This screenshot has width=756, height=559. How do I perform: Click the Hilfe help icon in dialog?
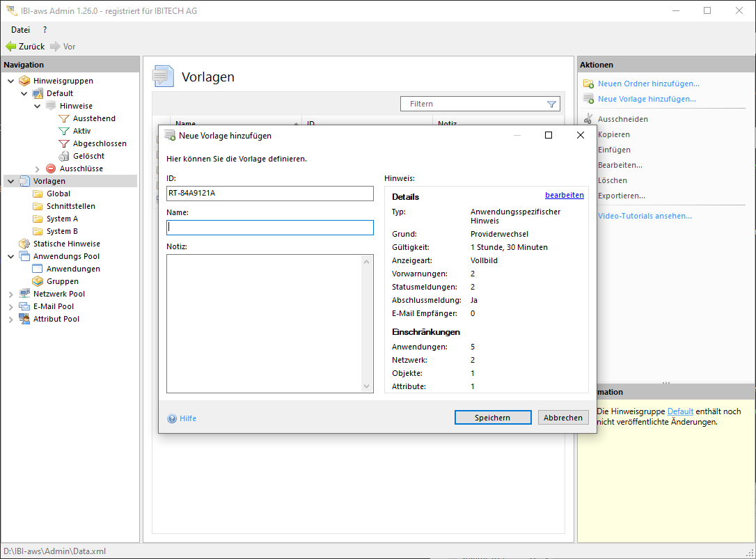(x=172, y=418)
